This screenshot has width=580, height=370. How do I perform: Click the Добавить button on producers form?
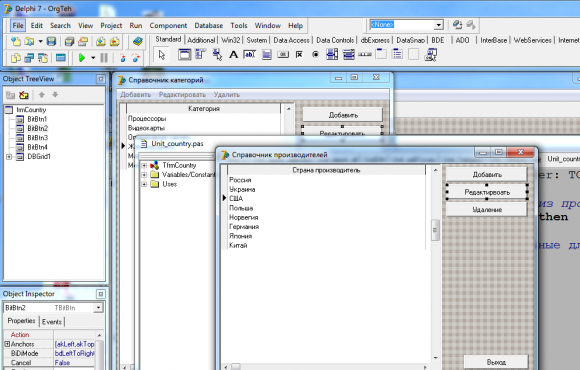(487, 175)
